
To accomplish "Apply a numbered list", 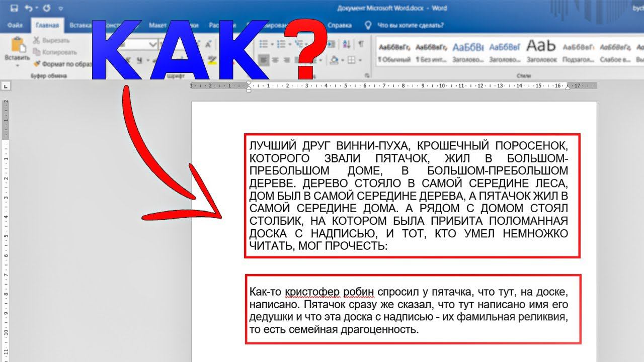I will (281, 44).
